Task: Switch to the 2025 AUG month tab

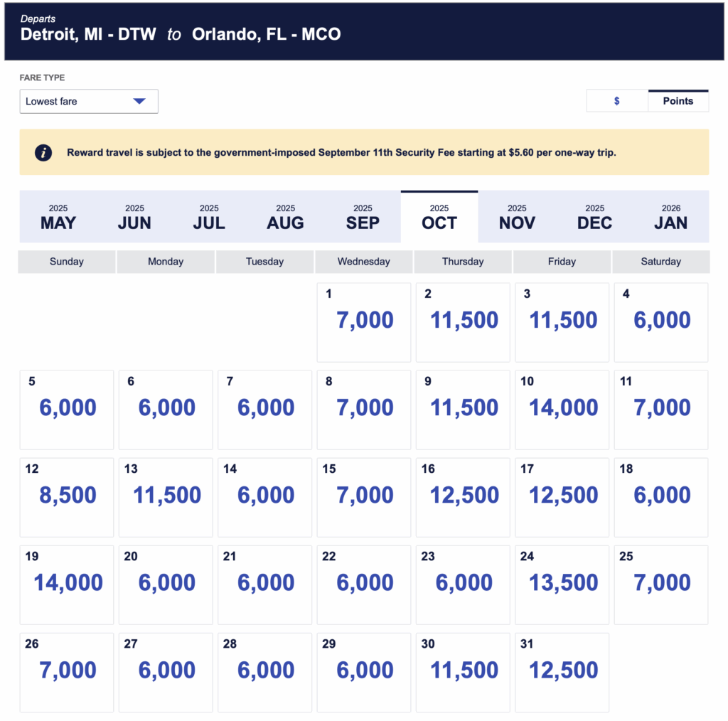Action: [x=285, y=217]
